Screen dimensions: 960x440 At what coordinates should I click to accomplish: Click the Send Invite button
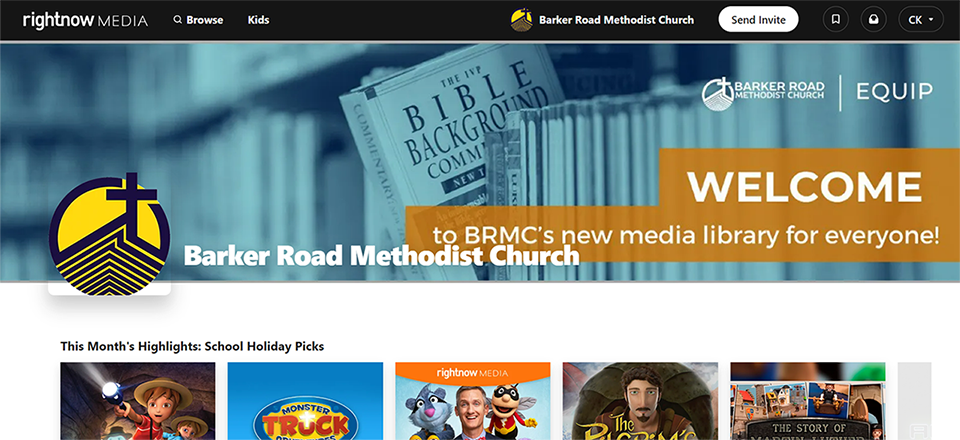(758, 20)
